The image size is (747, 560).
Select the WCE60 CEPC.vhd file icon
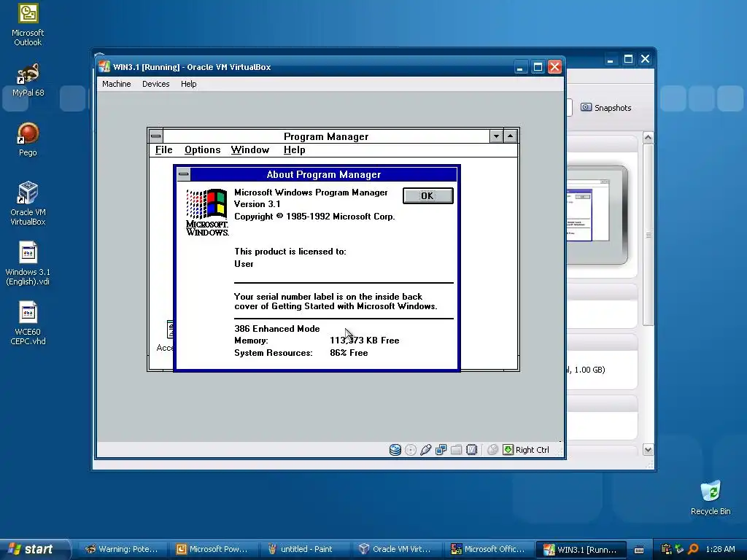[28, 323]
